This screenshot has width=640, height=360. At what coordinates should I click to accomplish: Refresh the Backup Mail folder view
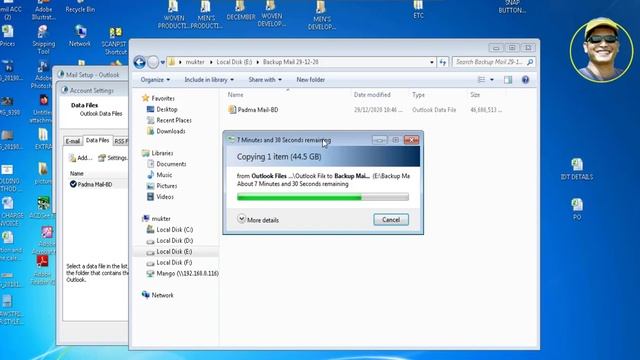click(443, 62)
